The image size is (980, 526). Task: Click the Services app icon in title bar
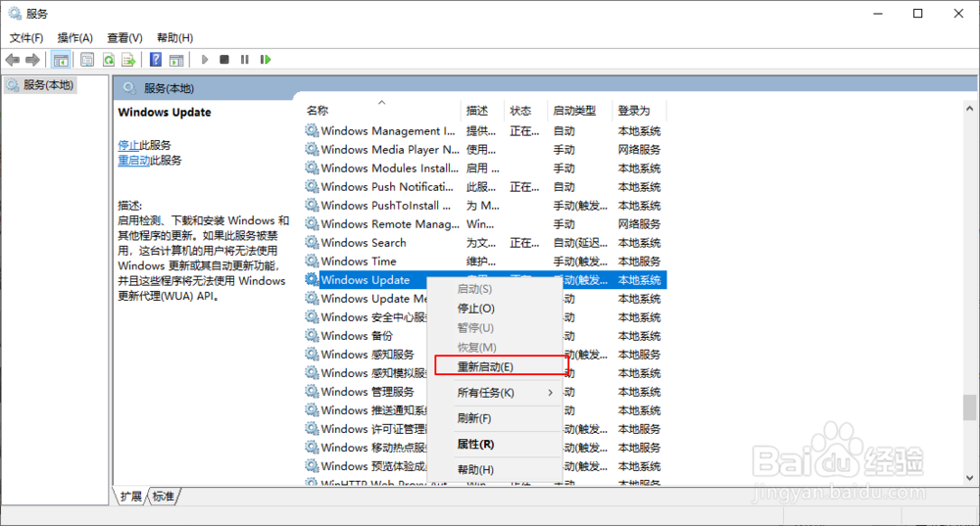click(x=15, y=13)
